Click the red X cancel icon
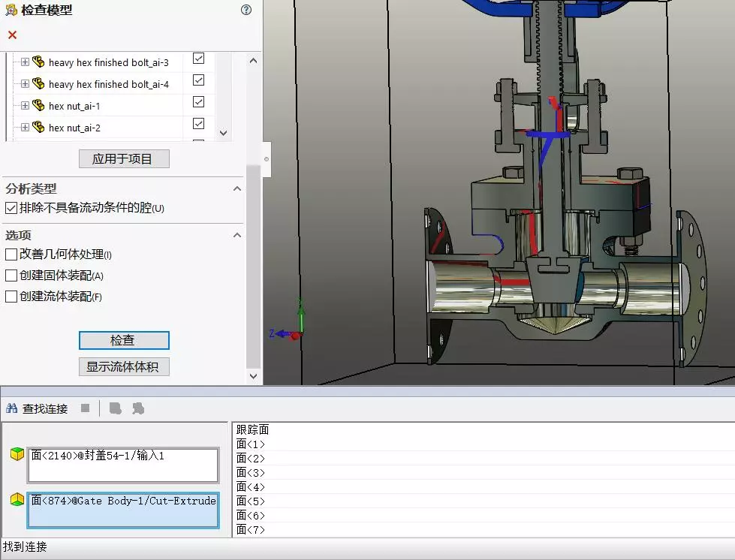 click(x=12, y=35)
